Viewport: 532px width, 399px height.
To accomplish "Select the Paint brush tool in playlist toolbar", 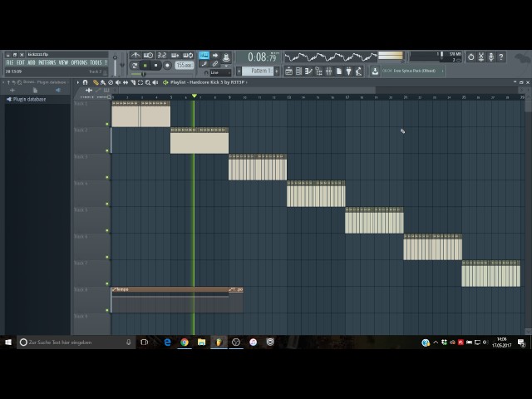I will pos(103,82).
